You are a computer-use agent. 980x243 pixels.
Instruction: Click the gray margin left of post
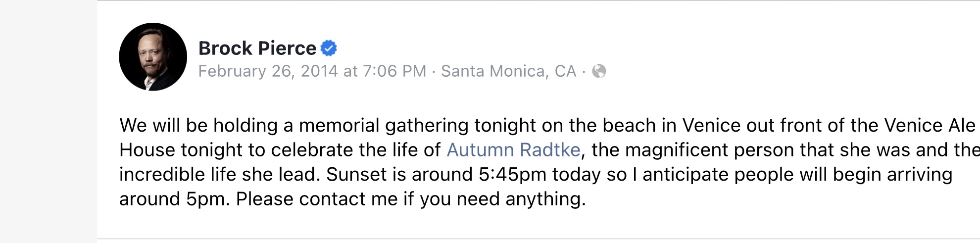(x=49, y=121)
